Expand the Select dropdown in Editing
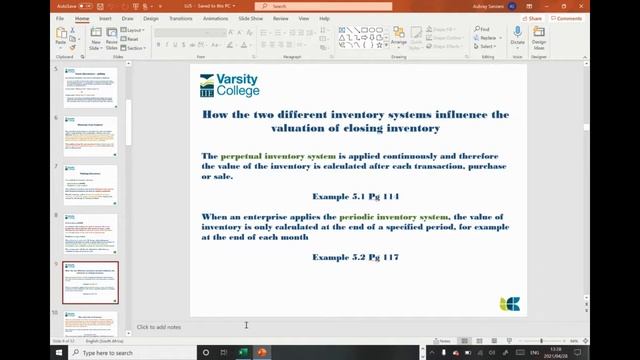Image resolution: width=640 pixels, height=360 pixels. tap(485, 47)
